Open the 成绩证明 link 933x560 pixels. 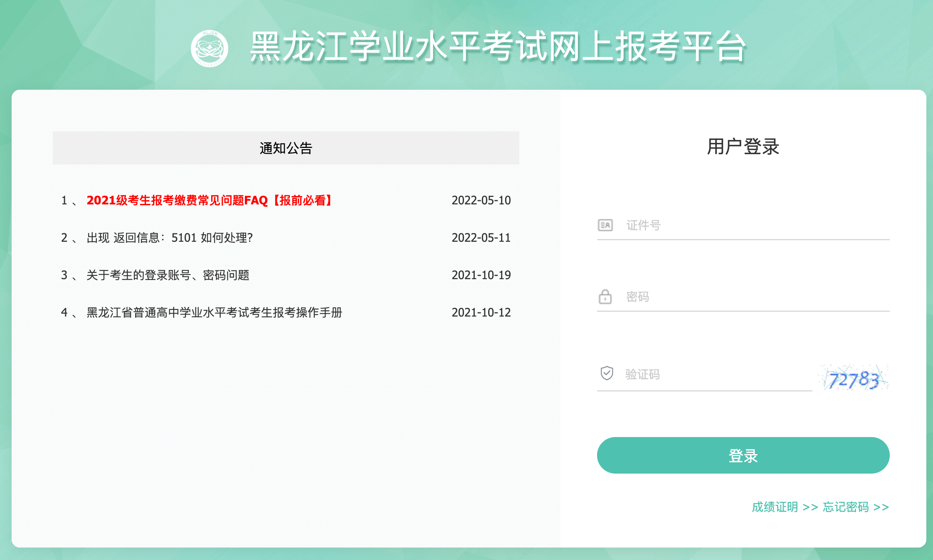tap(784, 507)
